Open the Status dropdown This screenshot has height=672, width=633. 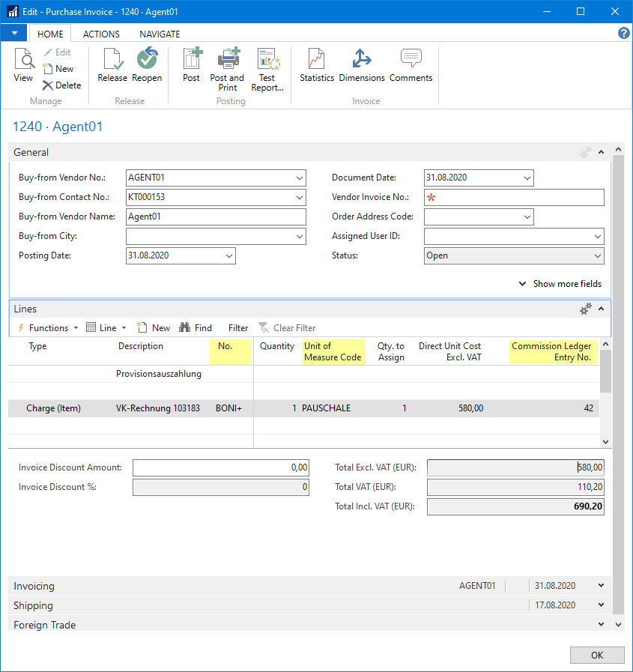599,257
